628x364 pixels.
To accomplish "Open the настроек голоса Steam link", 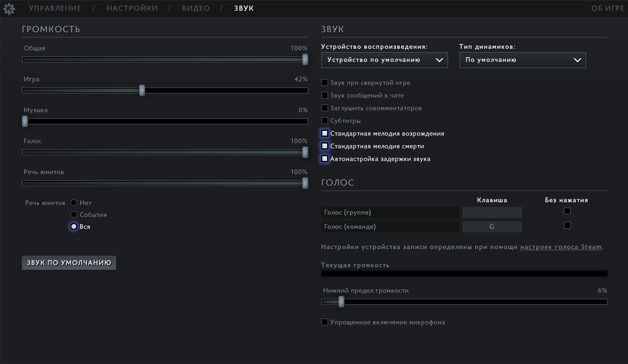I will [x=561, y=247].
